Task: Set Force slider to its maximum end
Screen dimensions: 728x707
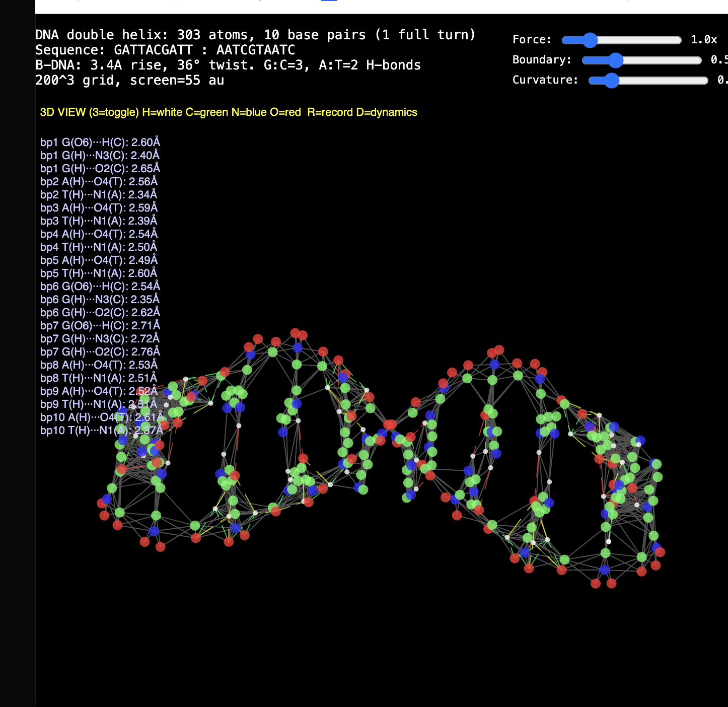Action: [x=680, y=40]
